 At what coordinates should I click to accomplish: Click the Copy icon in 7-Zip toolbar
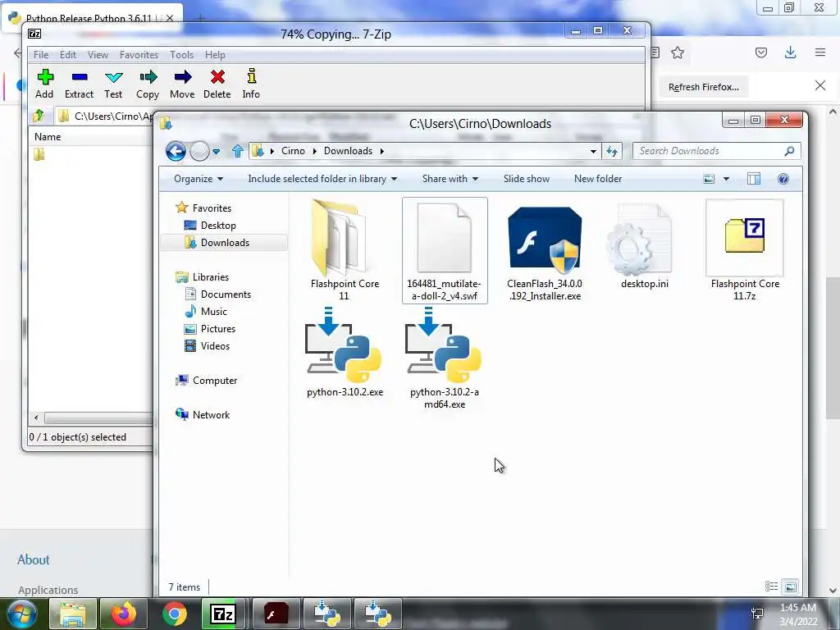click(148, 77)
